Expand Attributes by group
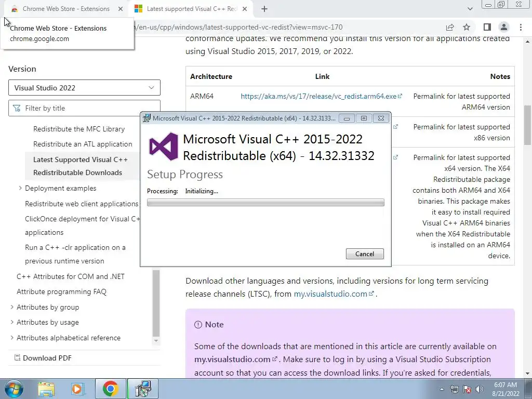The image size is (532, 399). pos(12,307)
